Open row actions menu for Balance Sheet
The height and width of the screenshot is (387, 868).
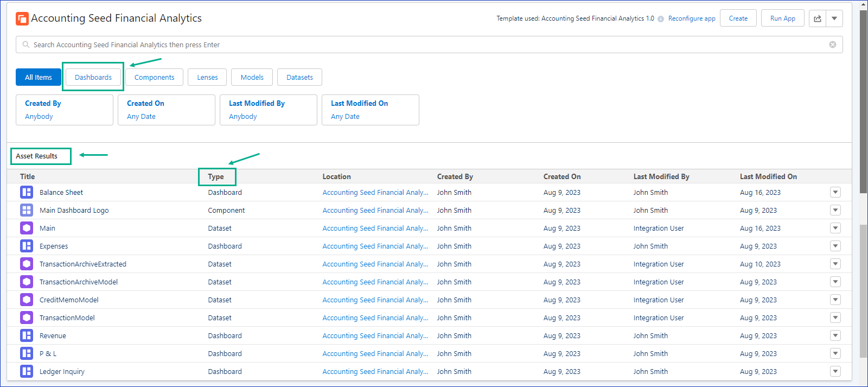coord(835,192)
